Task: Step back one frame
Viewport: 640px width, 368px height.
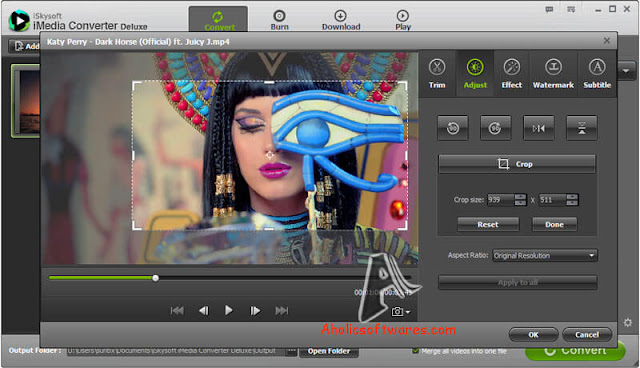Action: [x=204, y=311]
